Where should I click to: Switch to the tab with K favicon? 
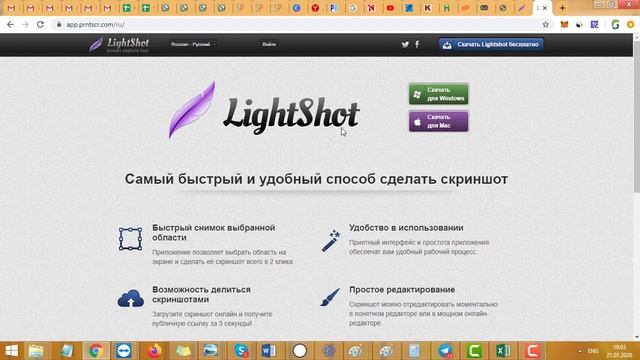[x=427, y=8]
